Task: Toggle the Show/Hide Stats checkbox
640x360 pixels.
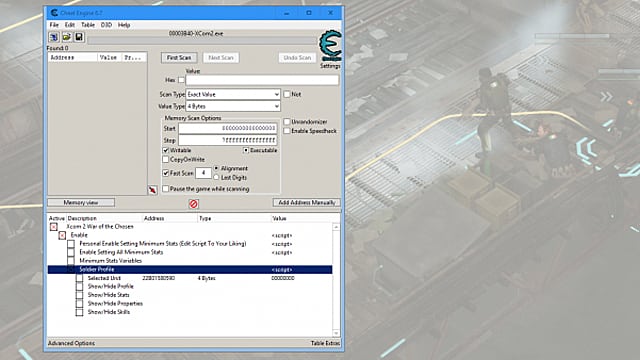Action: (79, 295)
